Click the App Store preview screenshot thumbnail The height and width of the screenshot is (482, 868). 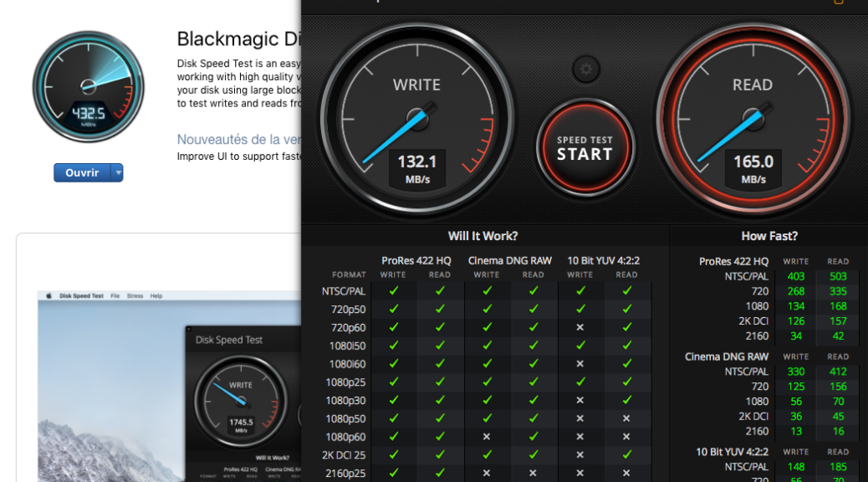170,386
